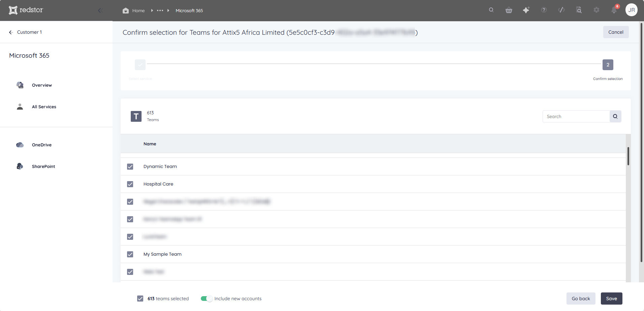Go back to Customer 1 with arrow
The height and width of the screenshot is (311, 644).
coord(11,32)
